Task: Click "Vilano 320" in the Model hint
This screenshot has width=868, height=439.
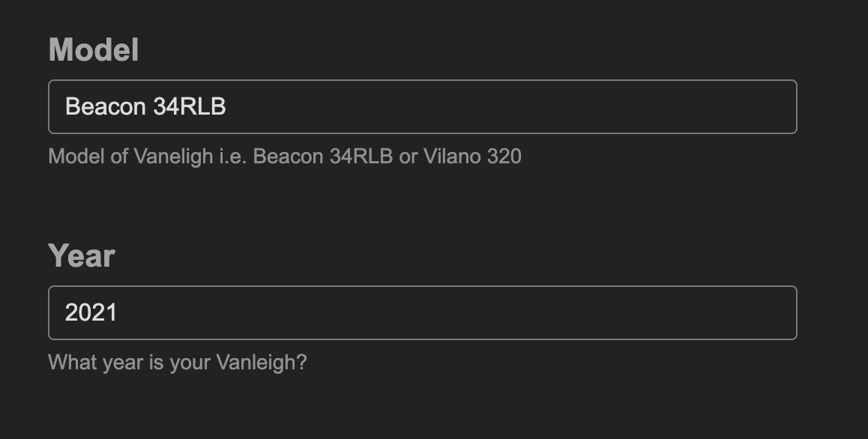Action: [472, 157]
